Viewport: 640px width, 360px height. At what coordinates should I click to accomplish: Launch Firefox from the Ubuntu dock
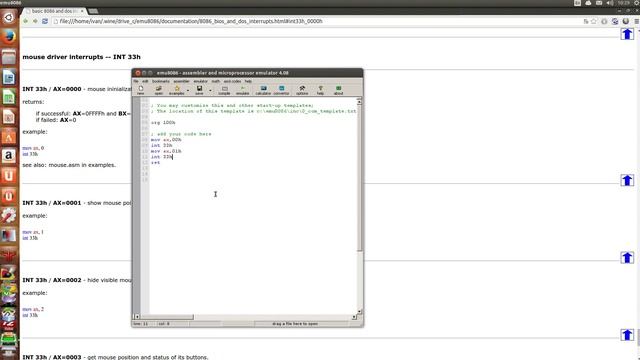pos(9,37)
